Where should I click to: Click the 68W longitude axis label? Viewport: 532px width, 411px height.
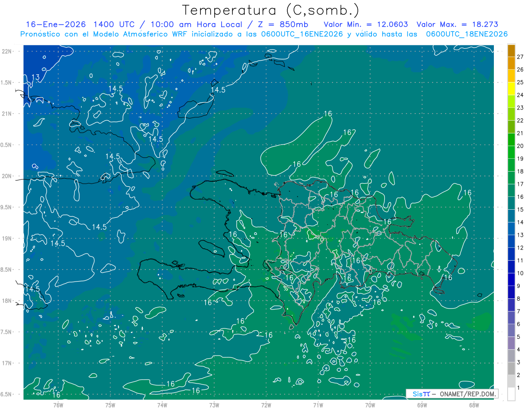[x=473, y=405]
